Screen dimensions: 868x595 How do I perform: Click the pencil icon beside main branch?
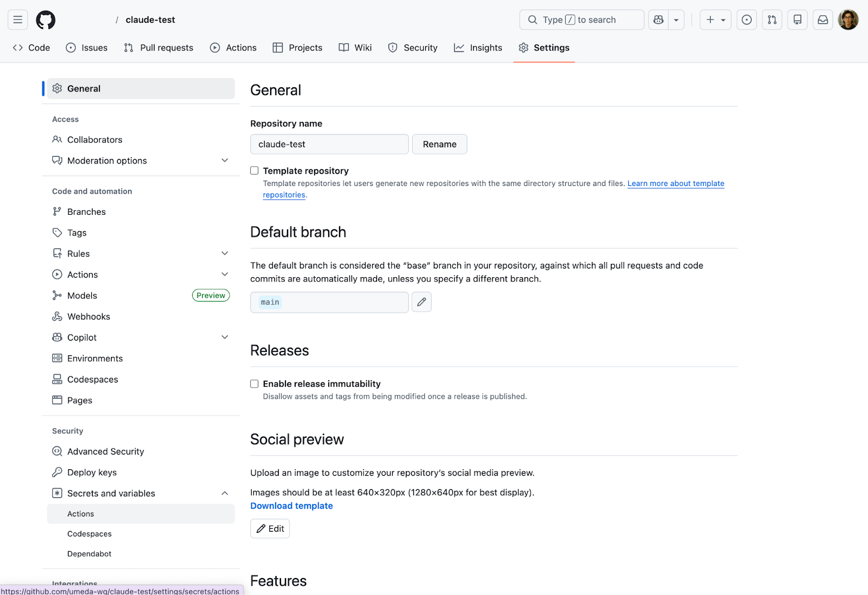coord(422,302)
